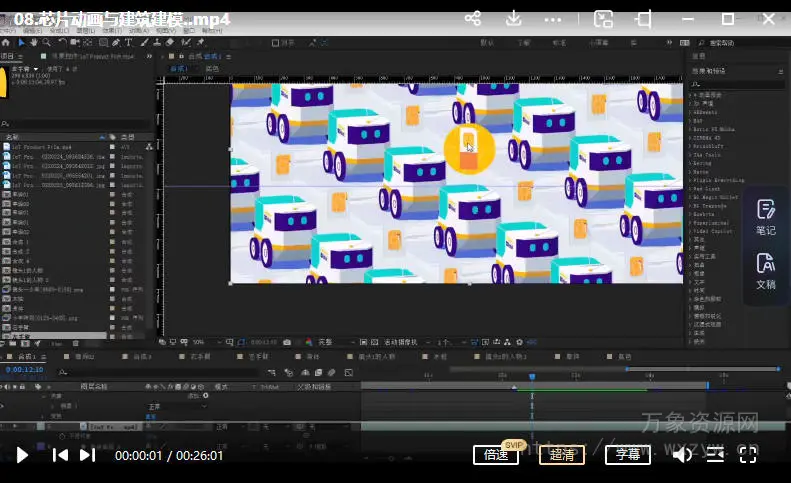
Task: Select the text tool in After Effects toolbar
Action: (x=129, y=43)
